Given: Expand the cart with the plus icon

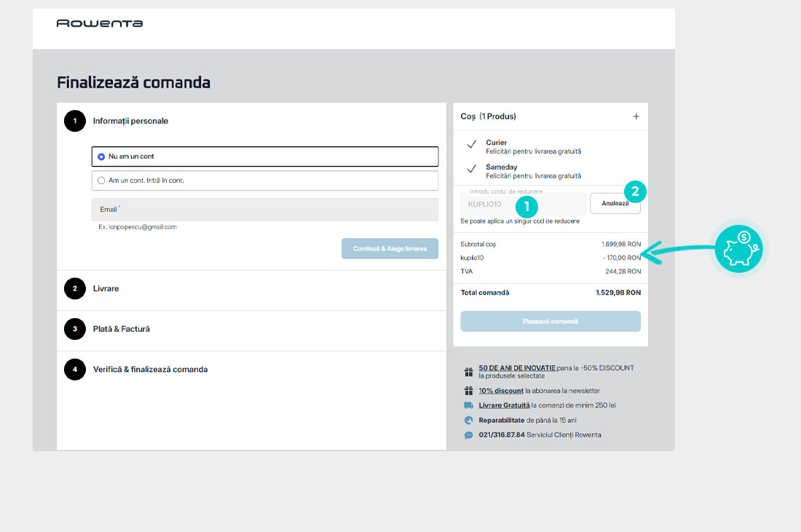Looking at the screenshot, I should pos(636,116).
